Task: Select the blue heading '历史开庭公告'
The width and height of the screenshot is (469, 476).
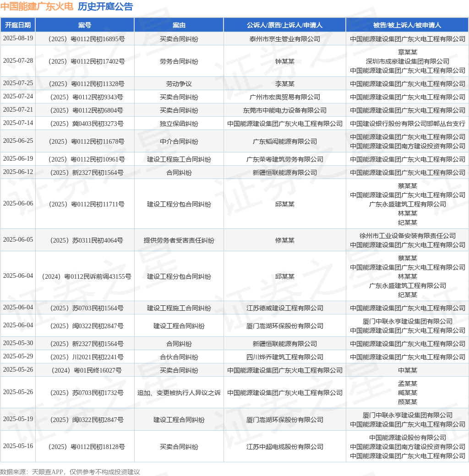Action: coord(105,6)
